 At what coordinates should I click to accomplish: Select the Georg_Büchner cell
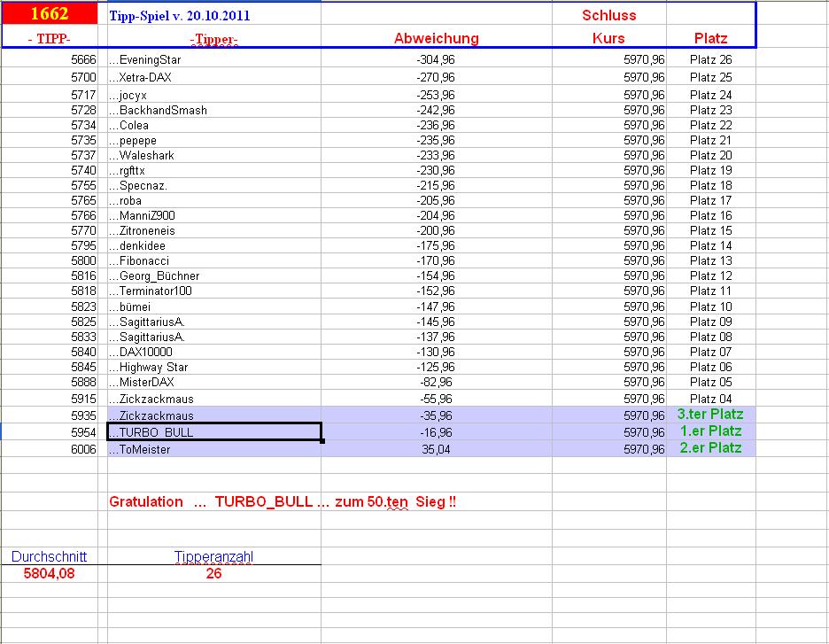214,276
